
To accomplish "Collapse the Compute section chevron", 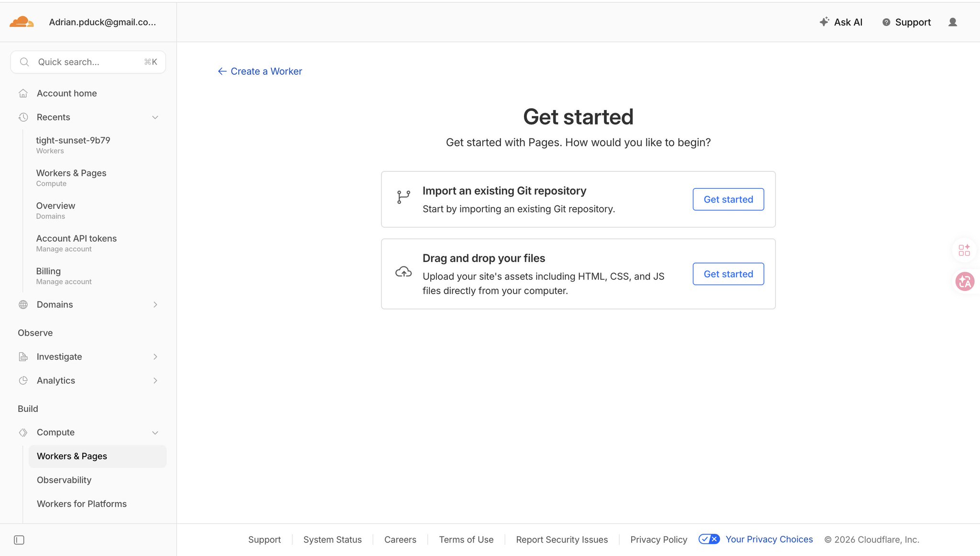I will (x=155, y=432).
